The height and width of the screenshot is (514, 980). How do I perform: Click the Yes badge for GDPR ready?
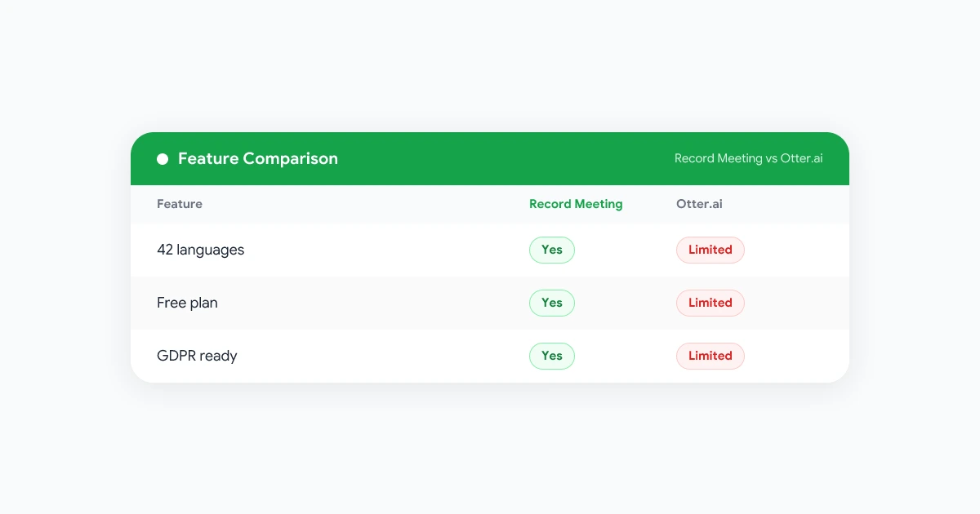552,356
